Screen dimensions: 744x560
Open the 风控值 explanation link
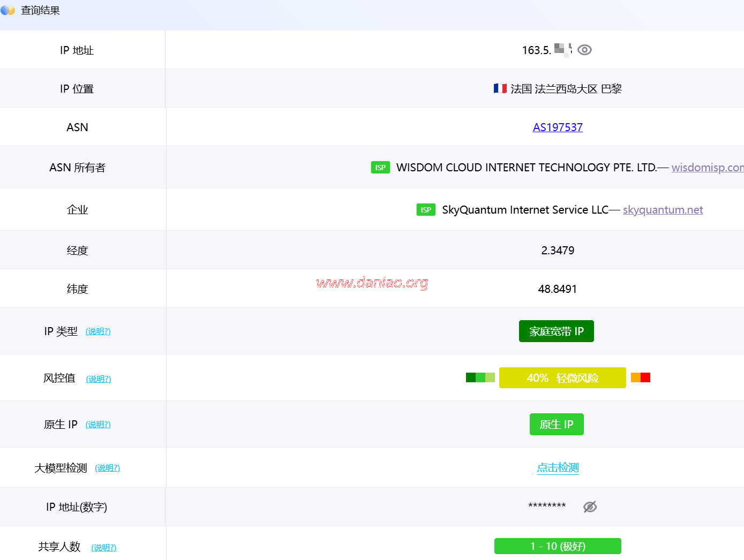(99, 379)
